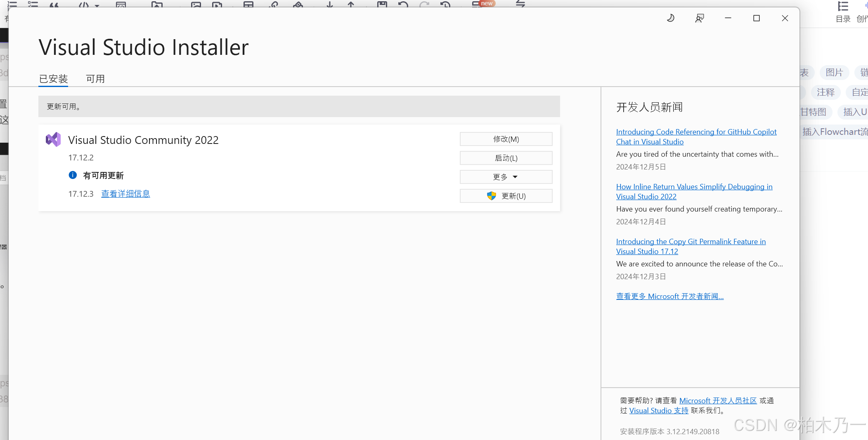Open the send feedback icon
Image resolution: width=868 pixels, height=440 pixels.
pos(700,18)
